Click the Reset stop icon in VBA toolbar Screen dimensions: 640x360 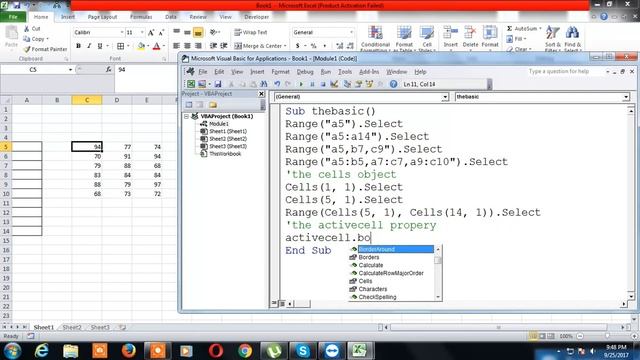pos(323,84)
